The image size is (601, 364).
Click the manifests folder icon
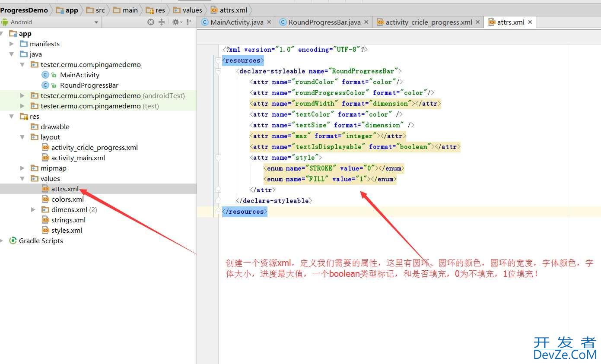(24, 44)
